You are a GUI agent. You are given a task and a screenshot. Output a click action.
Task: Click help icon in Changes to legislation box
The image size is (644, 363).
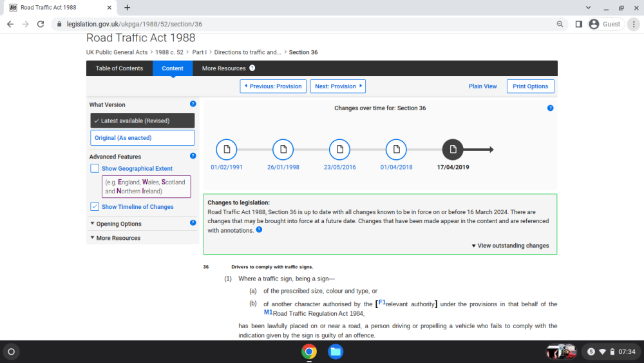259,230
